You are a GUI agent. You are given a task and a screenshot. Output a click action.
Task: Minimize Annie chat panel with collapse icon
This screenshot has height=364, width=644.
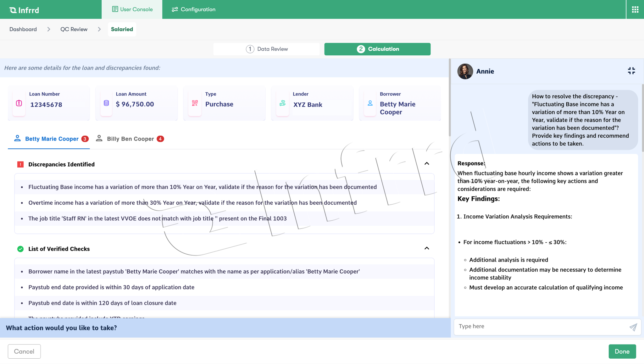631,71
